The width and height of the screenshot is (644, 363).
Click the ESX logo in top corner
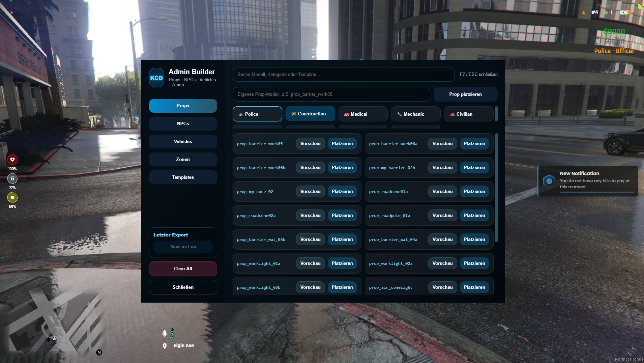click(626, 12)
